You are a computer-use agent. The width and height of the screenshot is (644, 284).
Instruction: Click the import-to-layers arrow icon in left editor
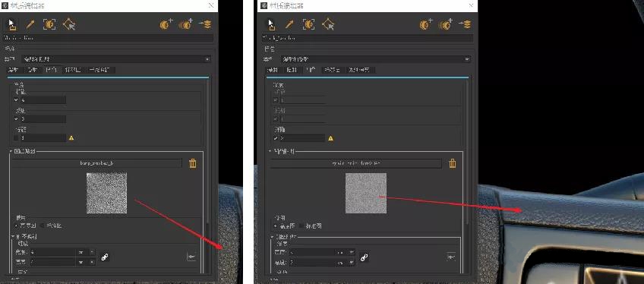pyautogui.click(x=205, y=24)
